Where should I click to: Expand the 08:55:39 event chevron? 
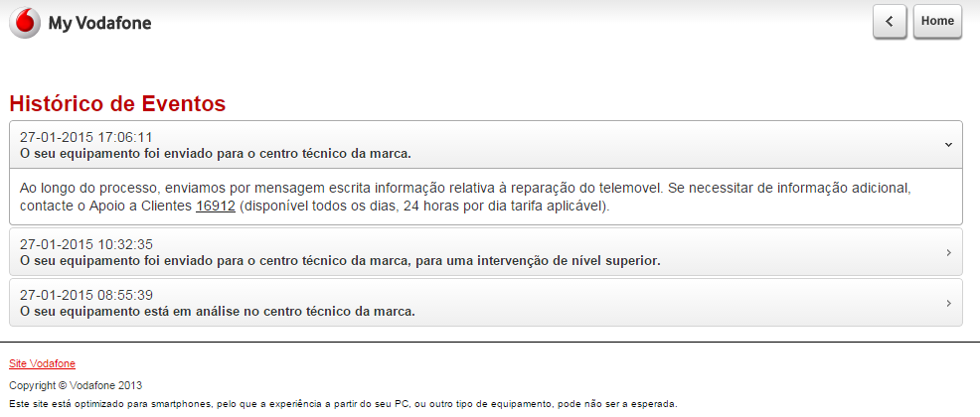click(x=948, y=303)
